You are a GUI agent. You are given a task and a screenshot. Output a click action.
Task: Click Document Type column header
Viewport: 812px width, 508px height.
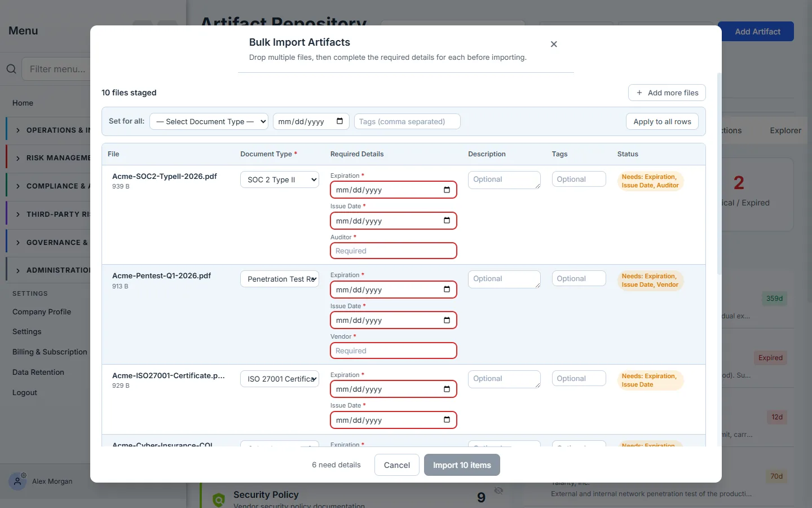pyautogui.click(x=268, y=154)
